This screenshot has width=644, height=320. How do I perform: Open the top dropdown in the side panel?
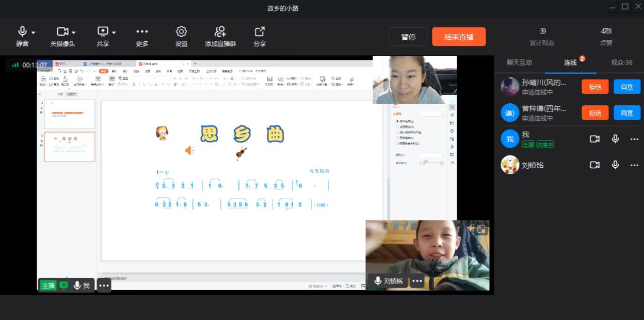431,113
